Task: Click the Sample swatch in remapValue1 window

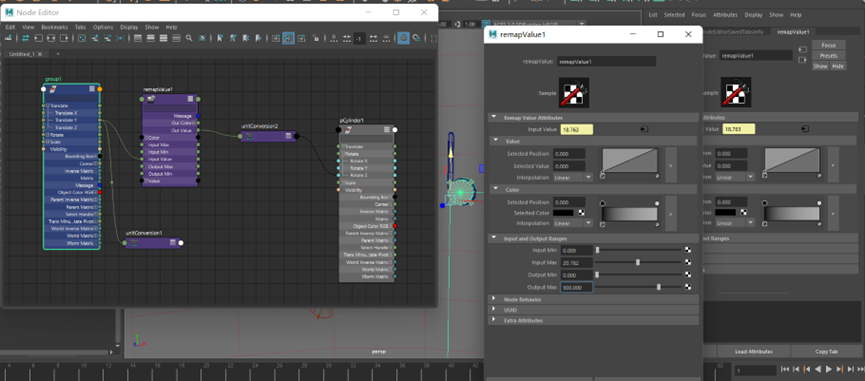Action: tap(574, 93)
